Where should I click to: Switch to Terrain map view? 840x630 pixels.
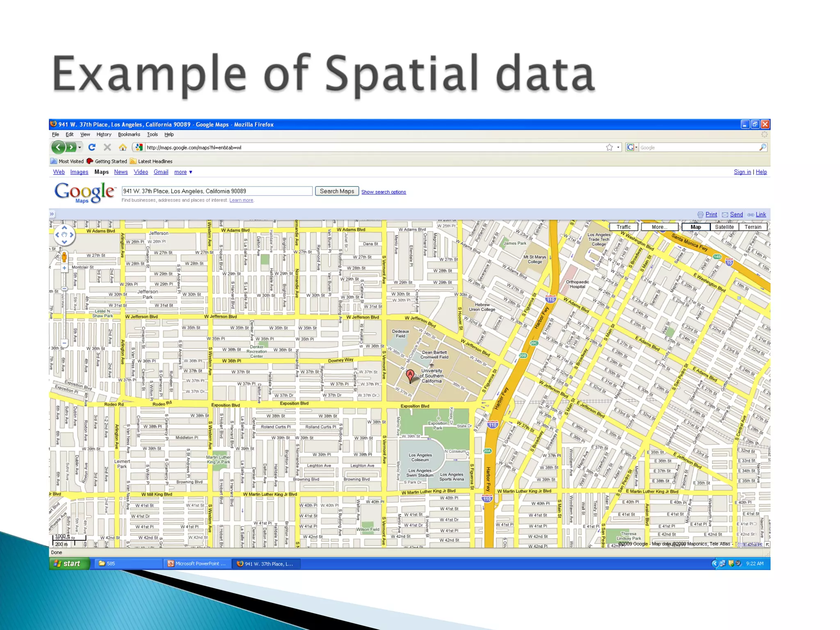tap(753, 227)
